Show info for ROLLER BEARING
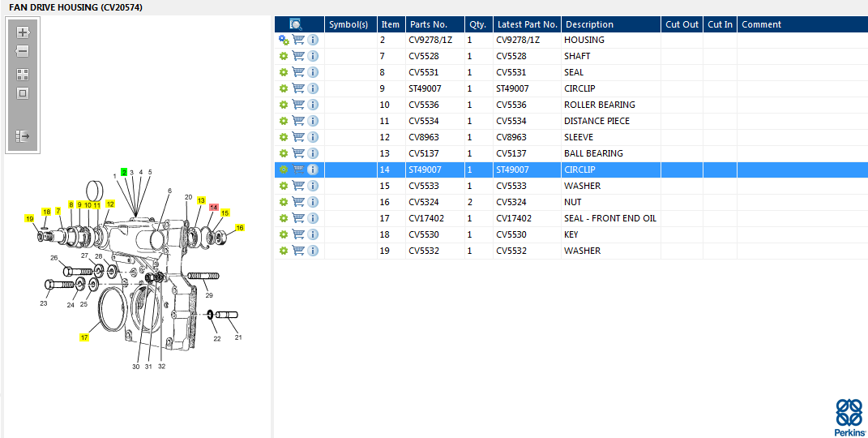The height and width of the screenshot is (438, 868). pyautogui.click(x=313, y=105)
